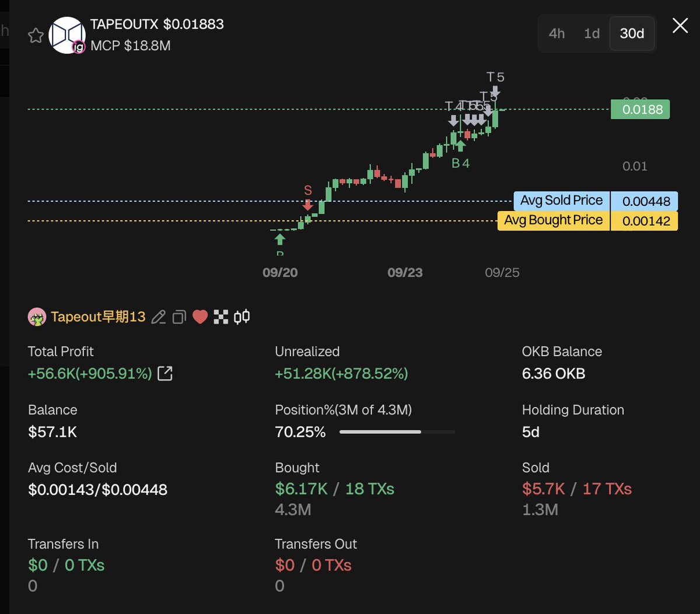This screenshot has width=700, height=614.
Task: Open the Tapeout早期13 wallet name
Action: 98,317
